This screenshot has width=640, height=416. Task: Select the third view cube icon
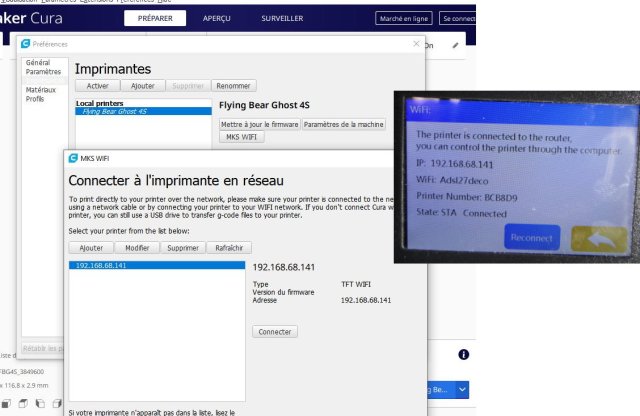pyautogui.click(x=40, y=404)
